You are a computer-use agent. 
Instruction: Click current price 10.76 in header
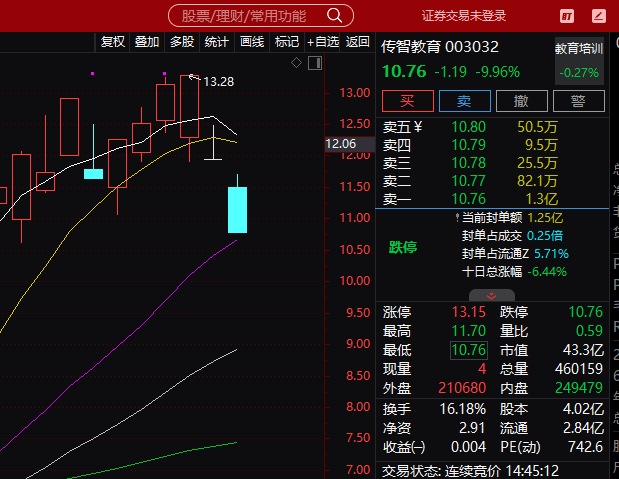pyautogui.click(x=404, y=72)
